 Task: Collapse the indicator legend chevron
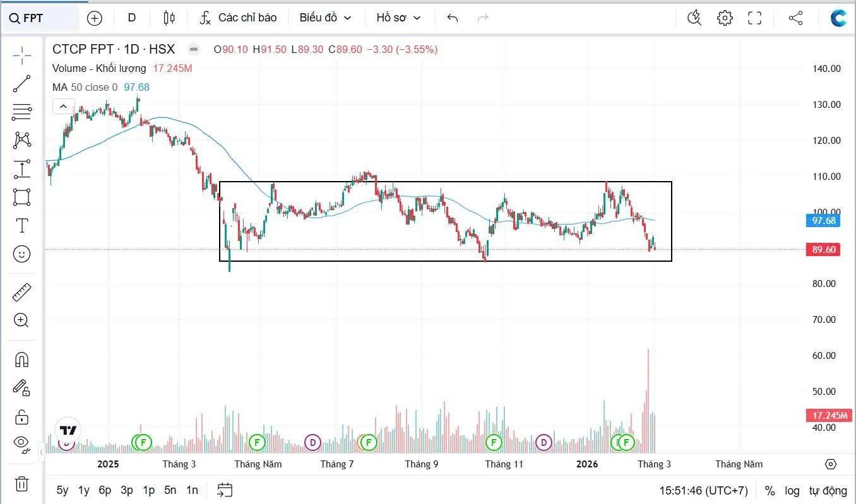point(63,107)
